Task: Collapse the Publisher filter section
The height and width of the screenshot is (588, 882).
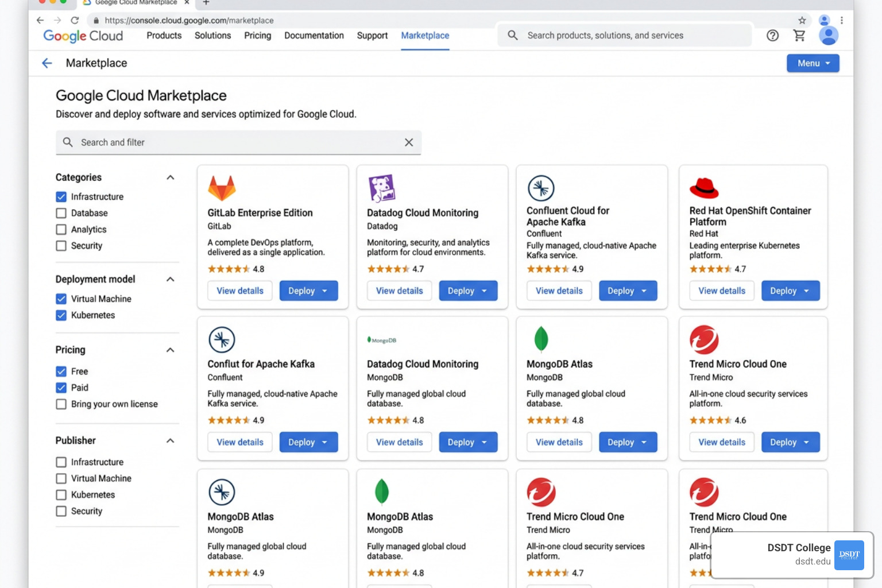Action: [x=170, y=440]
